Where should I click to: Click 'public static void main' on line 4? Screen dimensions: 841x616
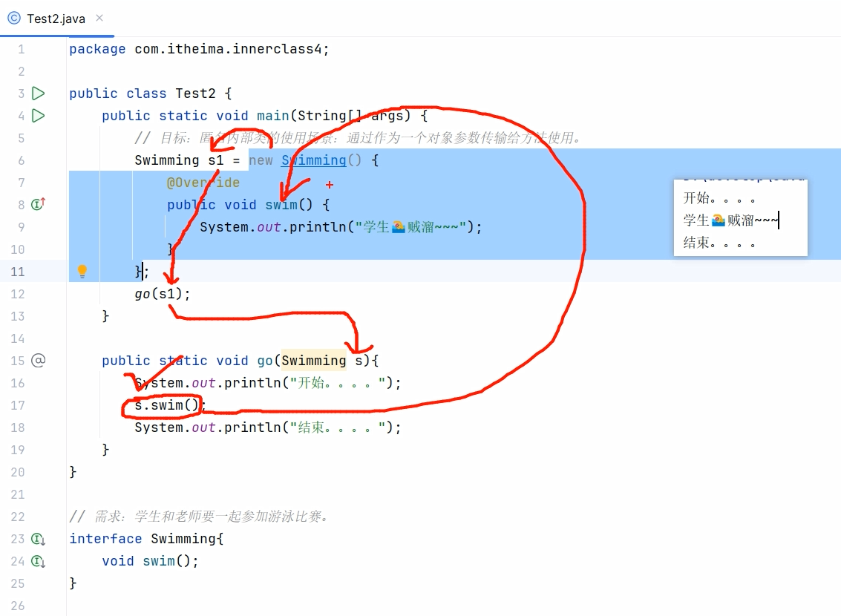195,116
